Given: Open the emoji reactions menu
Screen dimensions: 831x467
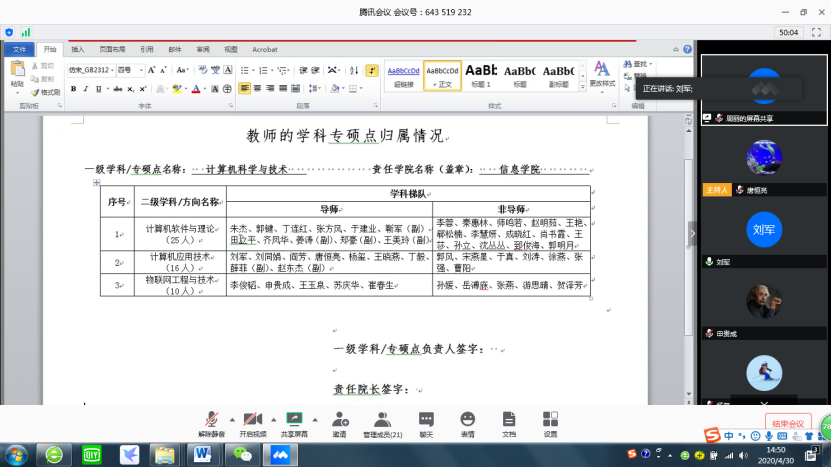Looking at the screenshot, I should [x=468, y=421].
